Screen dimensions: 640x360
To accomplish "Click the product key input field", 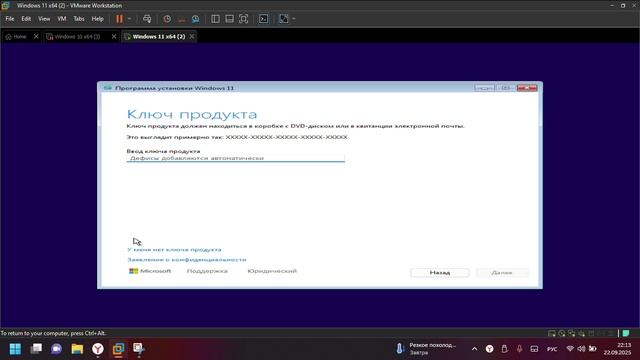I will click(236, 158).
